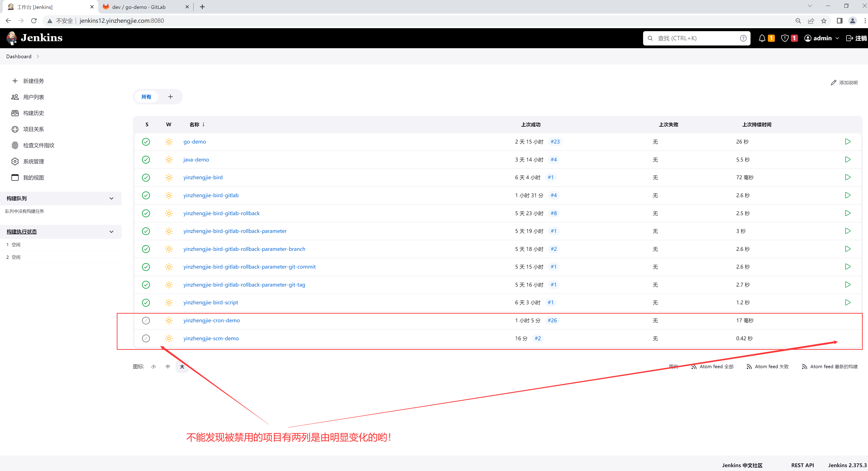Screen dimensions: 868x471
Task: Click the help icon in search box
Action: tap(743, 38)
